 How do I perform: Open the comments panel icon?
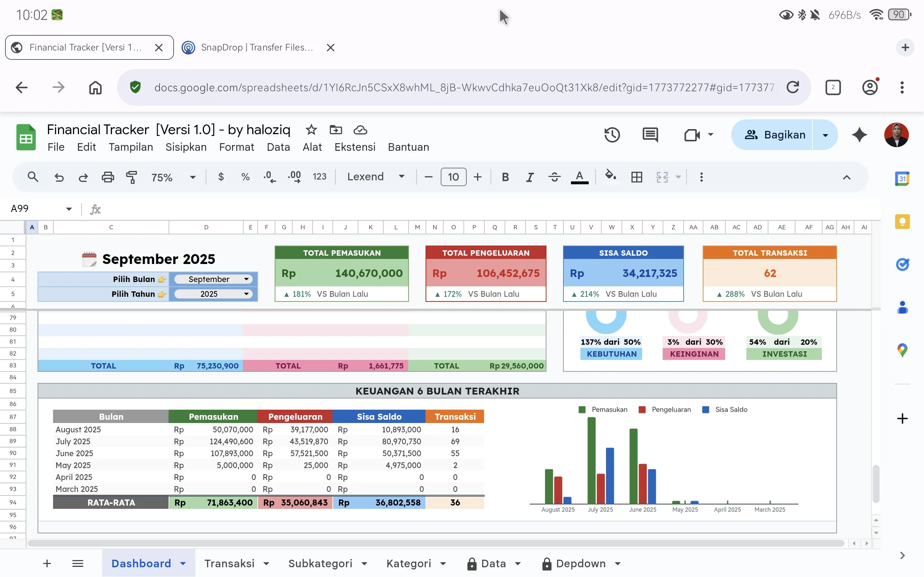pyautogui.click(x=650, y=135)
